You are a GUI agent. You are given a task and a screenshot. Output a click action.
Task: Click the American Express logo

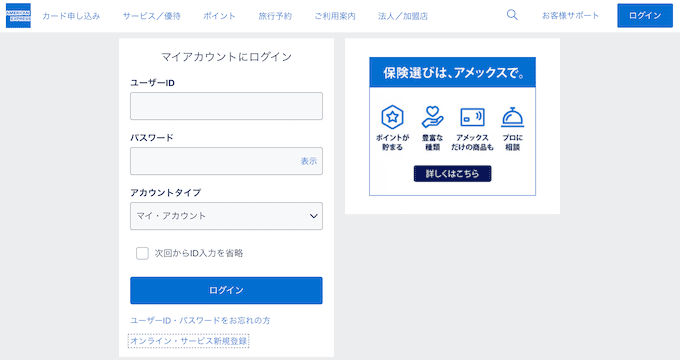18,16
